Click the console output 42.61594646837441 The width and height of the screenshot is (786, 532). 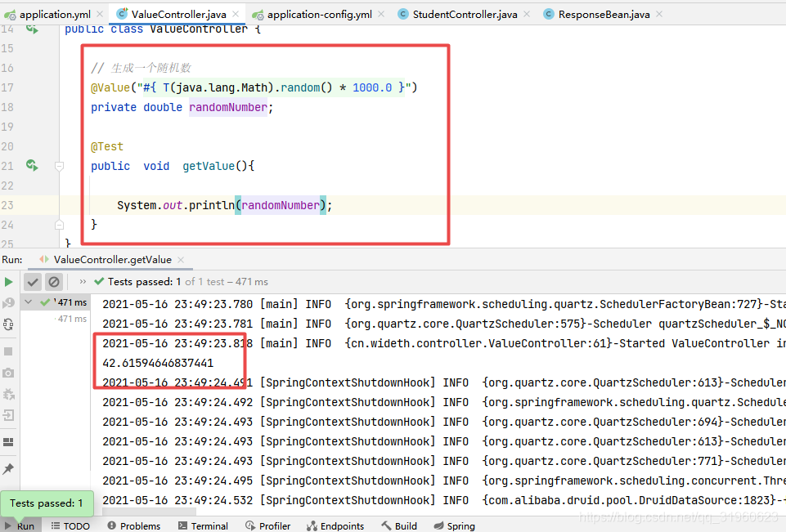coord(158,363)
